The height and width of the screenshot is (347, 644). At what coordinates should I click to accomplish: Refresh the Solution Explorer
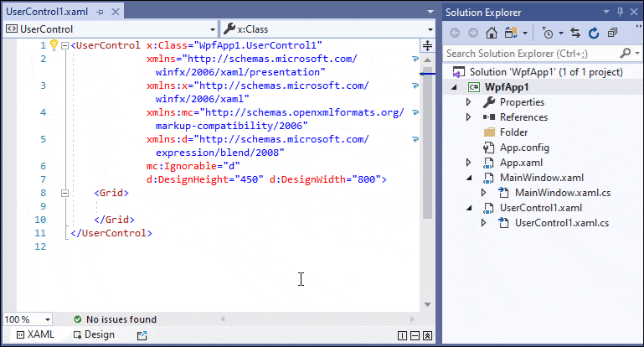pos(594,33)
